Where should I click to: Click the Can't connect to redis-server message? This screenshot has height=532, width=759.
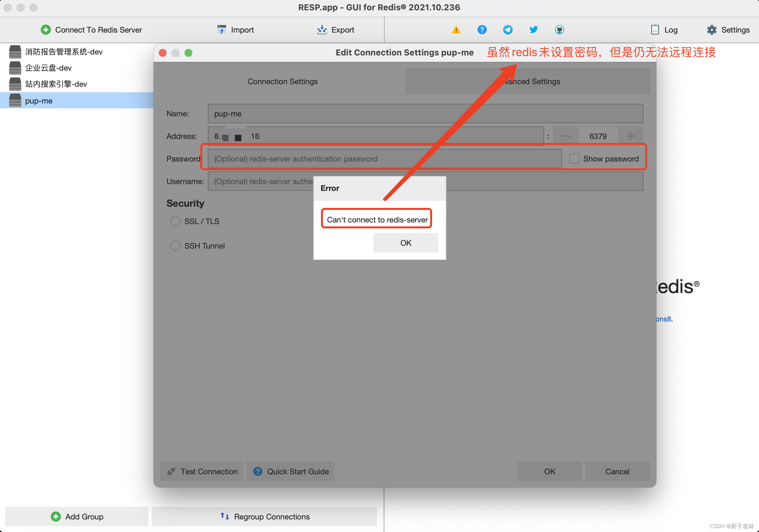377,220
